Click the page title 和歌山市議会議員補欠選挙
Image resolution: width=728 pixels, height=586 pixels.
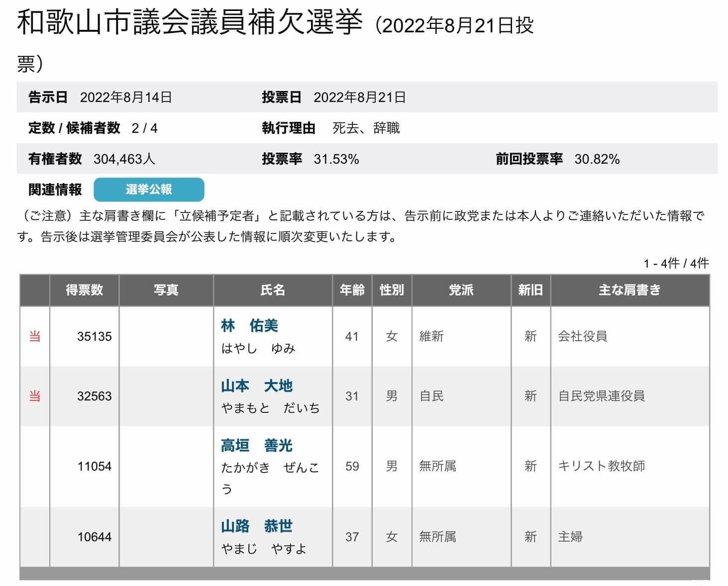[x=190, y=22]
